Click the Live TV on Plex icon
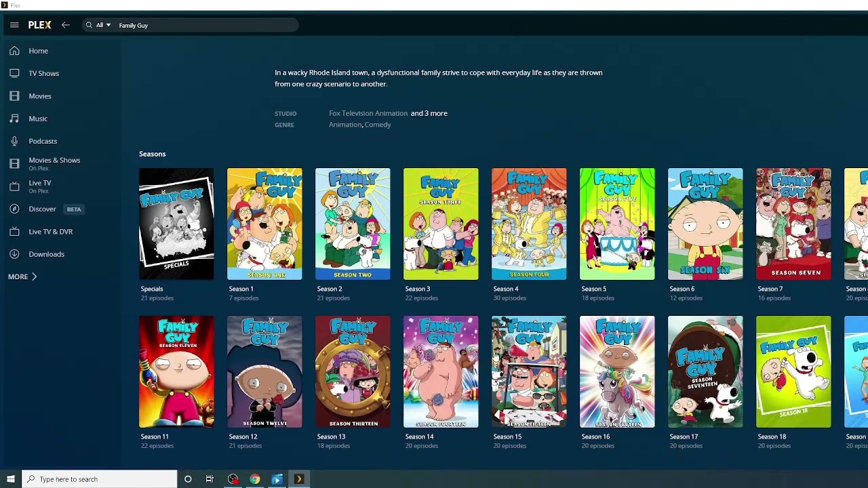The image size is (868, 488). coord(14,186)
